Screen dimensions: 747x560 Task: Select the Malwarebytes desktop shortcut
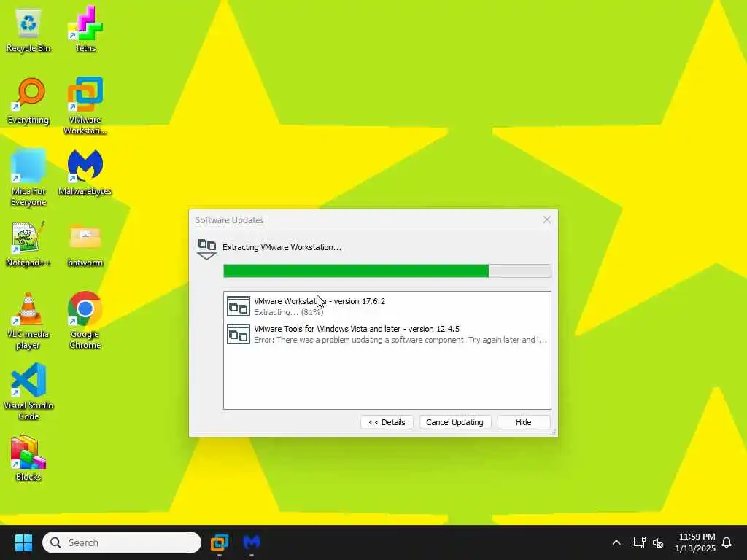pos(85,172)
